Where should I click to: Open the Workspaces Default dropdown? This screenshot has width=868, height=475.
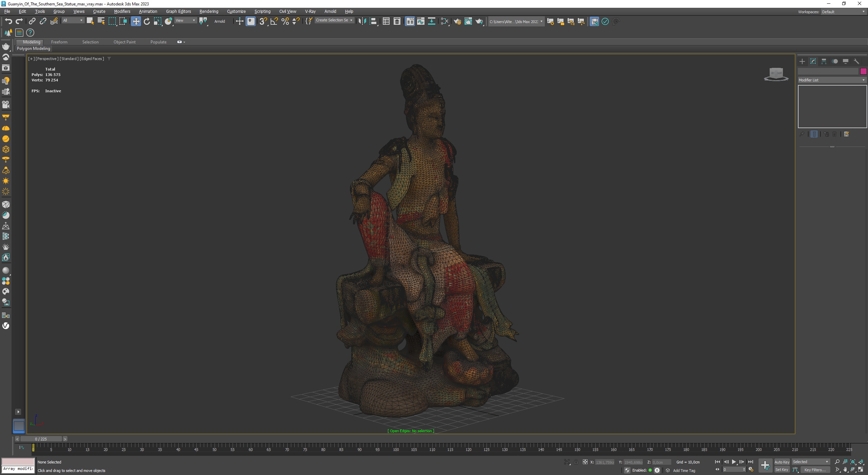click(x=843, y=12)
